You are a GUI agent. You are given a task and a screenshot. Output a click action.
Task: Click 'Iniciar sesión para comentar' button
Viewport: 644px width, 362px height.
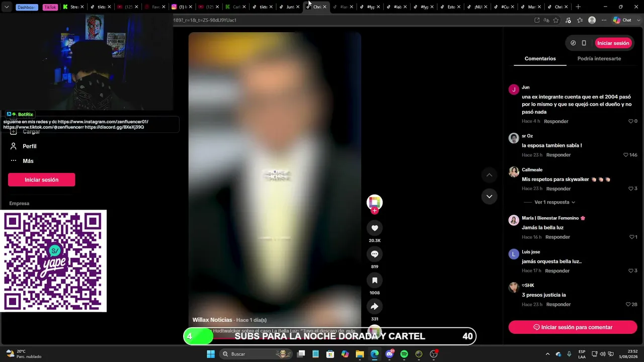[573, 327]
